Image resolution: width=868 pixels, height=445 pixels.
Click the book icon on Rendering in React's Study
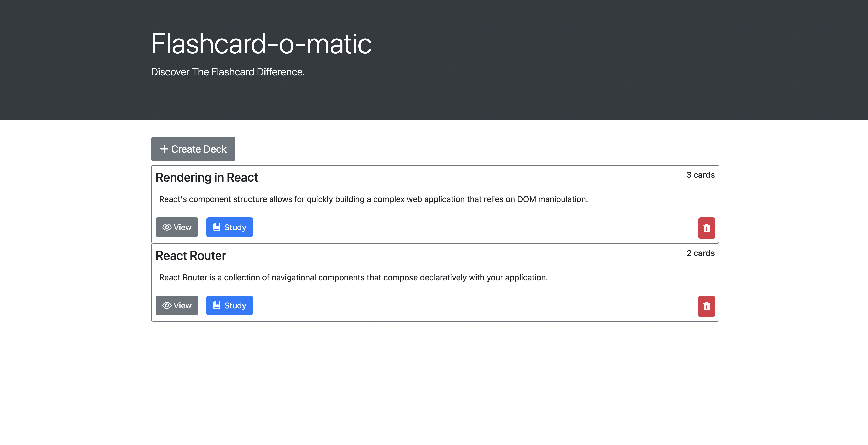(217, 227)
